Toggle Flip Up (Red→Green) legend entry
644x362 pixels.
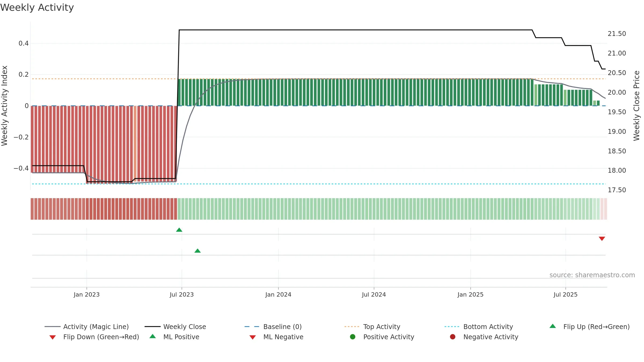(590, 327)
